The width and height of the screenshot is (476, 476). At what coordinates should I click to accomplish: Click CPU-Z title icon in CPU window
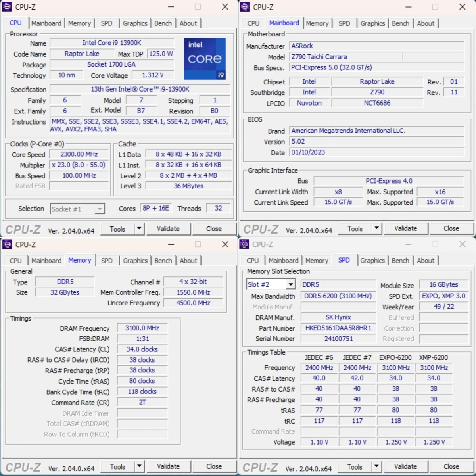point(7,7)
